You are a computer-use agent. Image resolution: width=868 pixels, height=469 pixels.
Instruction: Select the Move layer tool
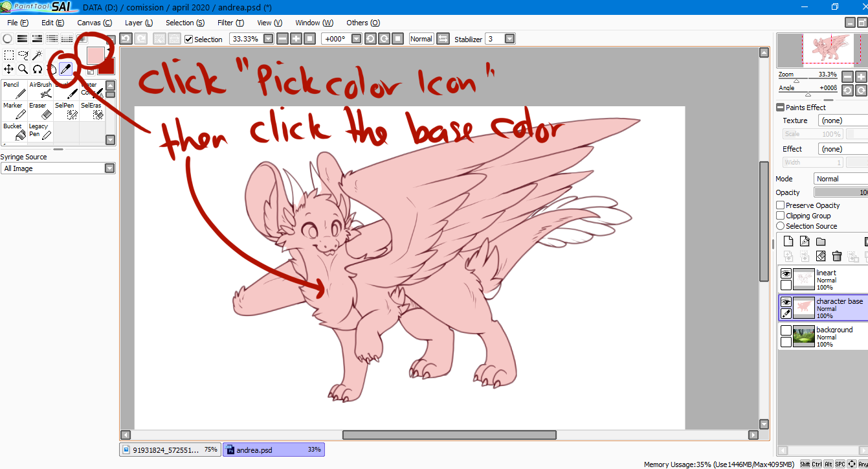click(9, 69)
